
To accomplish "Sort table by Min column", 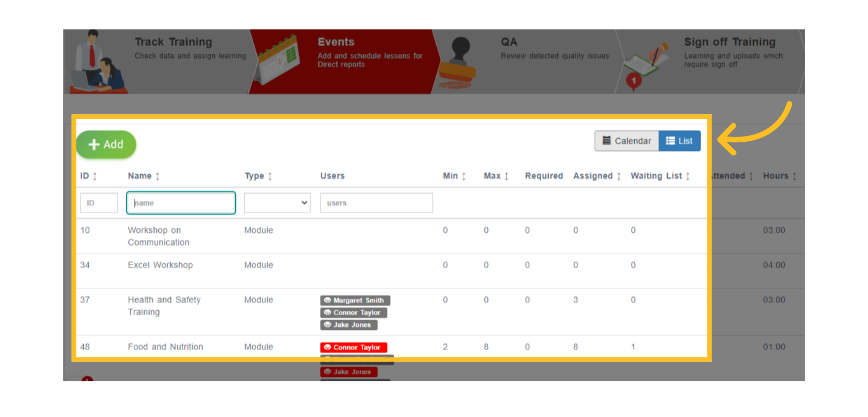I will tap(454, 176).
